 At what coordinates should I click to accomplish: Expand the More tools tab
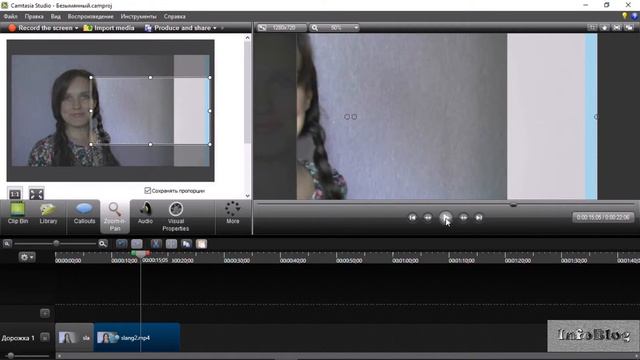click(233, 213)
